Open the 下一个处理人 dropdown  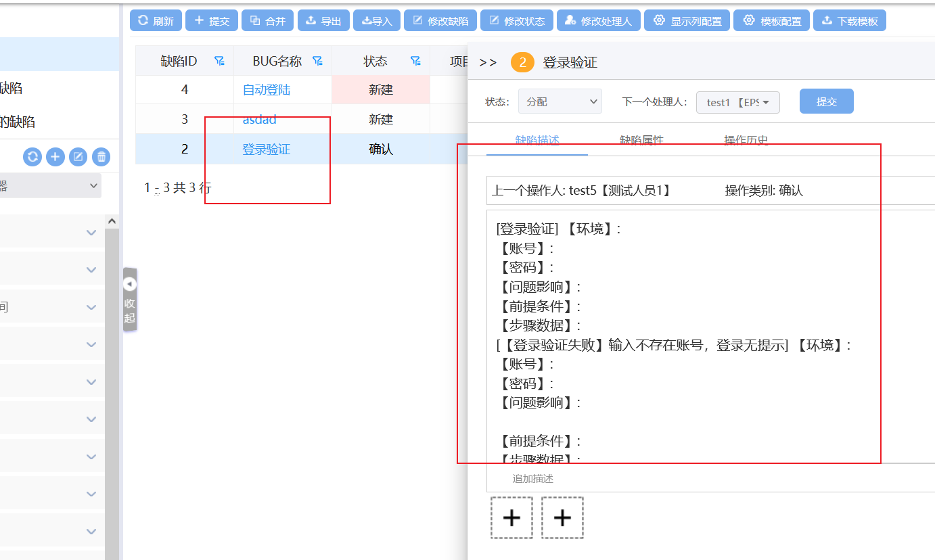[738, 102]
